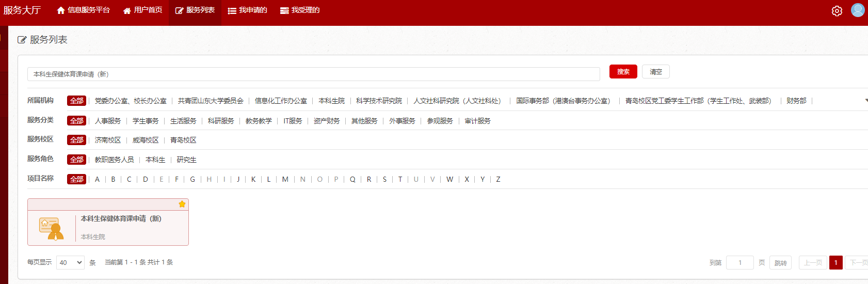868x284 pixels.
Task: Click the 清空 button
Action: tap(655, 72)
